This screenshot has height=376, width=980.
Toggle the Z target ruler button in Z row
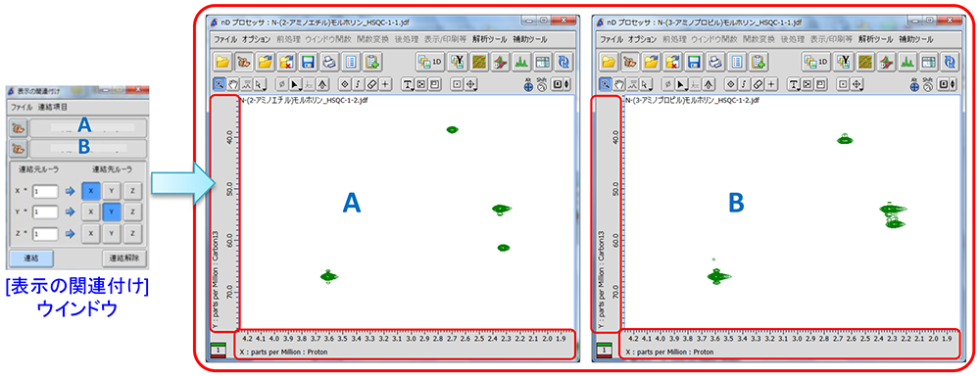132,234
